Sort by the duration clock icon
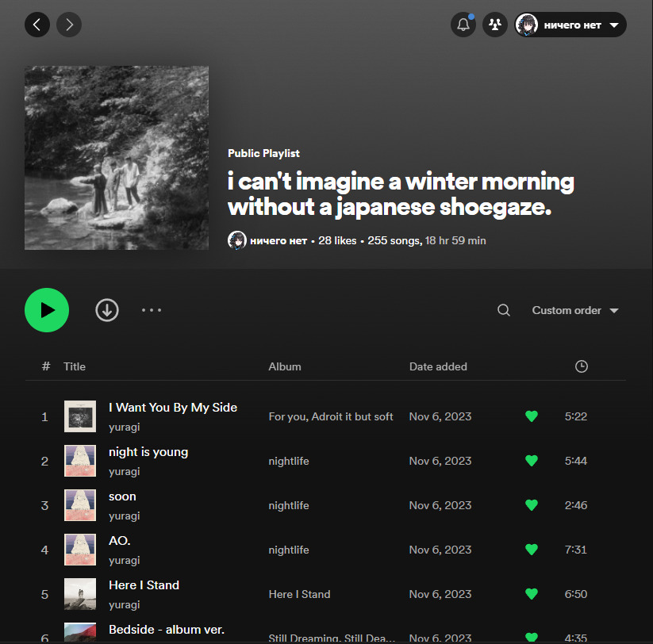This screenshot has height=644, width=653. pyautogui.click(x=582, y=366)
